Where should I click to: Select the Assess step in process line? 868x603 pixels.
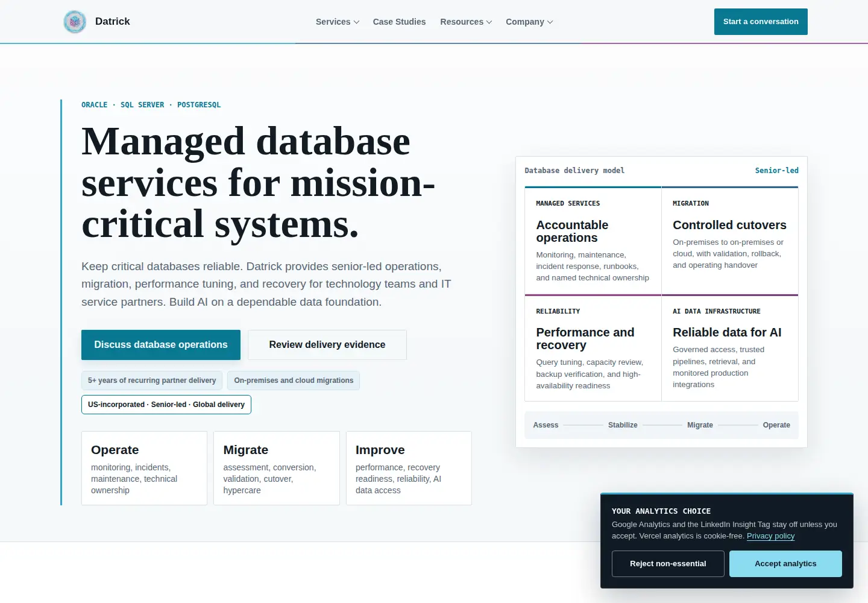[x=546, y=425]
